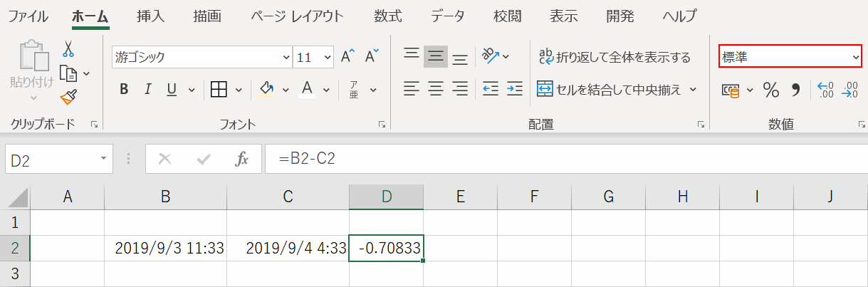
Task: Select column D header
Action: 387,197
